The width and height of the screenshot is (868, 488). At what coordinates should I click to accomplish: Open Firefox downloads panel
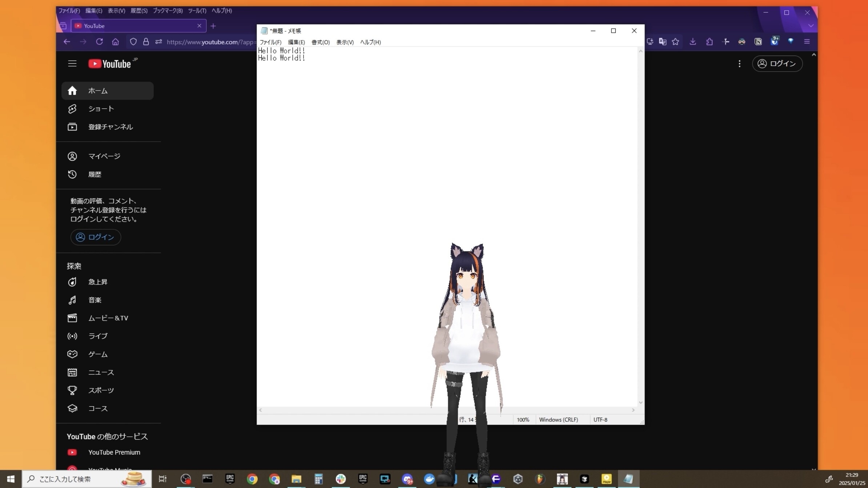click(693, 42)
